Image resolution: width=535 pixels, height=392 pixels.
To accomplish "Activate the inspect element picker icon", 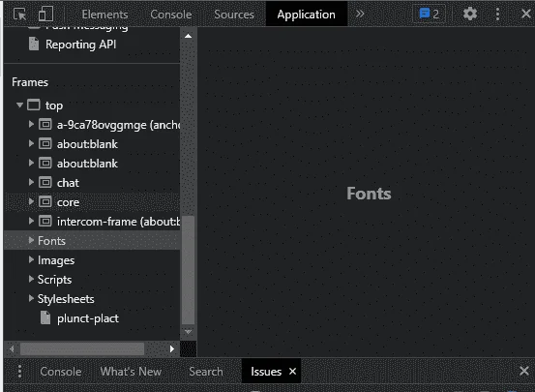I will coord(19,15).
